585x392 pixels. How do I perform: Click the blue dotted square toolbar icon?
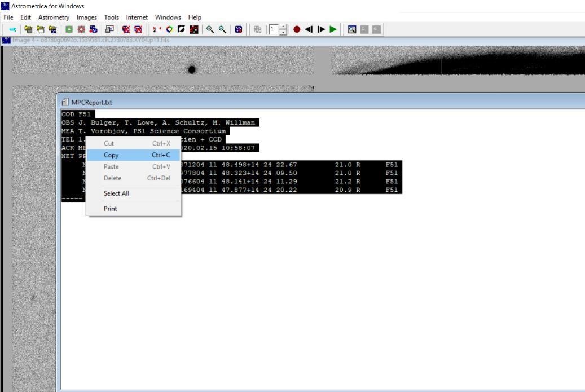click(x=239, y=29)
